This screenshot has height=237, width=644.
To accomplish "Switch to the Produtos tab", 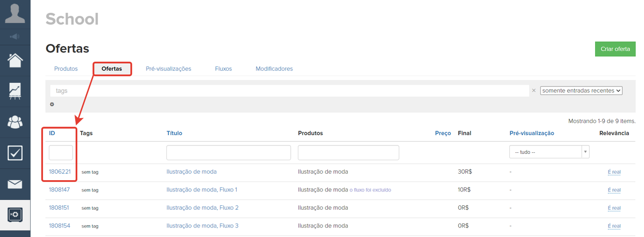I will coord(66,69).
